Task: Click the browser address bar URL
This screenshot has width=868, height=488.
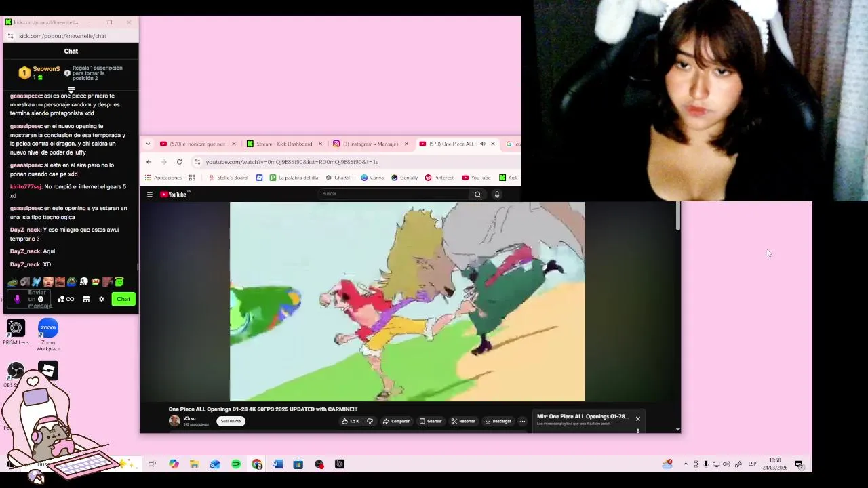Action: pyautogui.click(x=292, y=162)
